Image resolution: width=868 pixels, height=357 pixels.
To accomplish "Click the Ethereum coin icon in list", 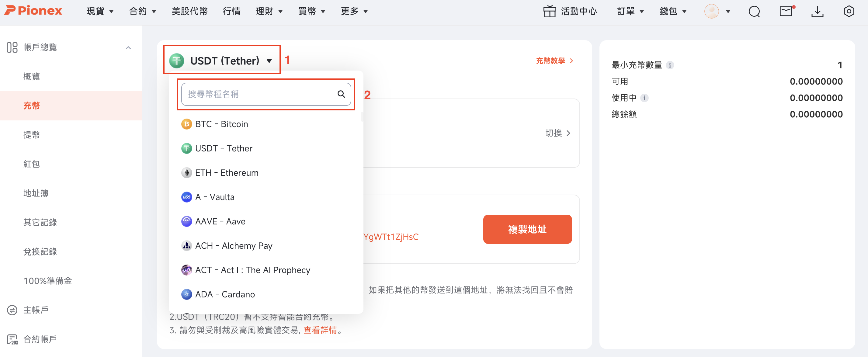I will point(186,173).
